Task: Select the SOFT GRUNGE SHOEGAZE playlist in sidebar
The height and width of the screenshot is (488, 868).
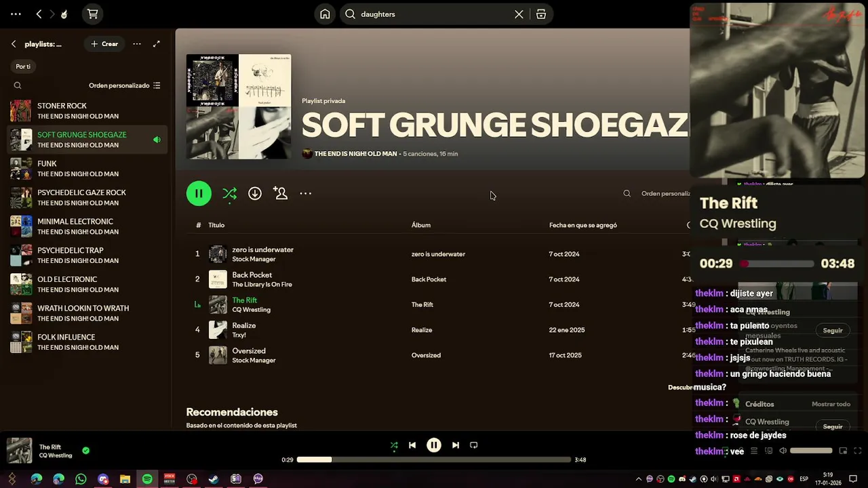Action: point(88,140)
